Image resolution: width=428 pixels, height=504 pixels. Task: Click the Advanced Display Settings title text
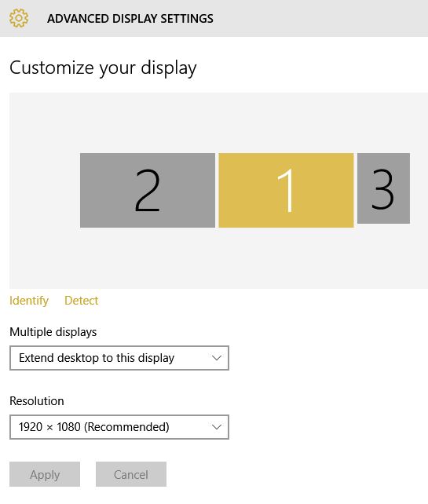click(130, 19)
